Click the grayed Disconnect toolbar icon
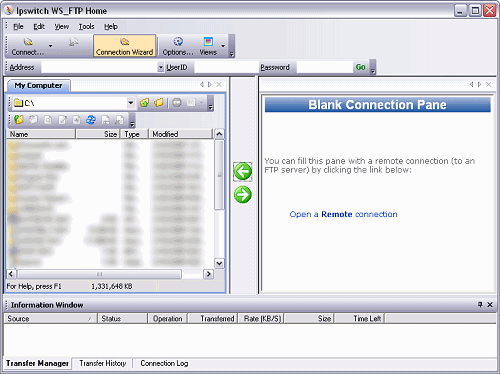 coord(74,42)
